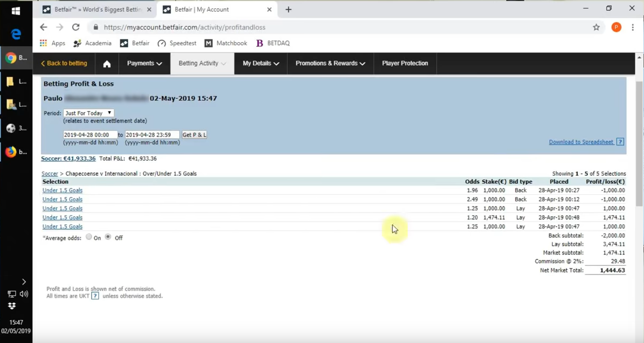644x343 pixels.
Task: Open the yellow folder taskbar item
Action: pyautogui.click(x=16, y=82)
